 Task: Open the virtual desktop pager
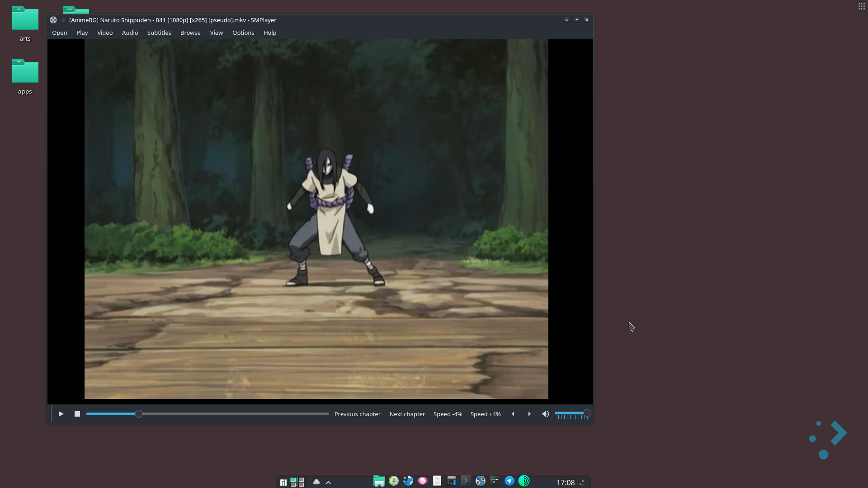pyautogui.click(x=297, y=482)
